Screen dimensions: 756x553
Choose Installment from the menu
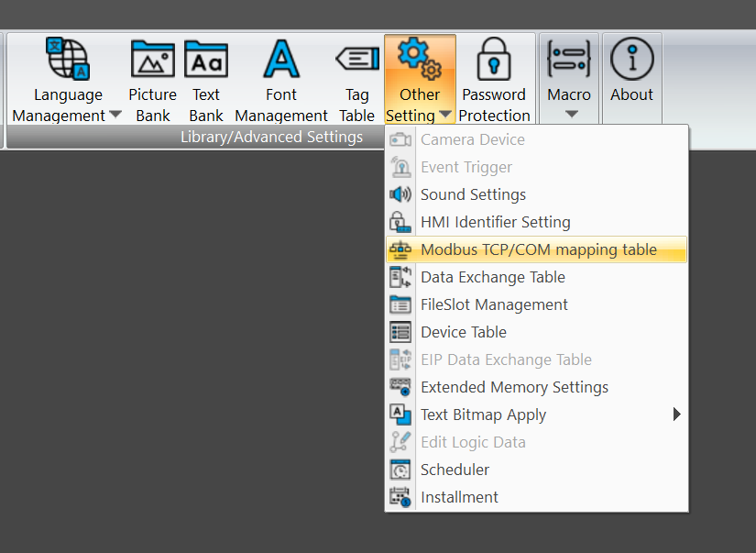coord(459,497)
